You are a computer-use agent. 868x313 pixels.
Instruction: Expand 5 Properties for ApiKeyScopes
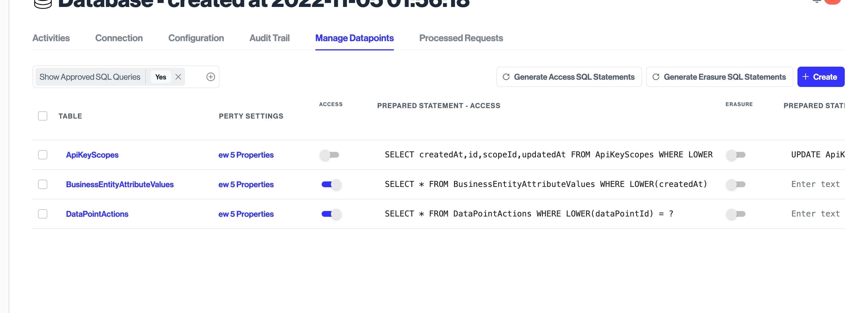246,155
